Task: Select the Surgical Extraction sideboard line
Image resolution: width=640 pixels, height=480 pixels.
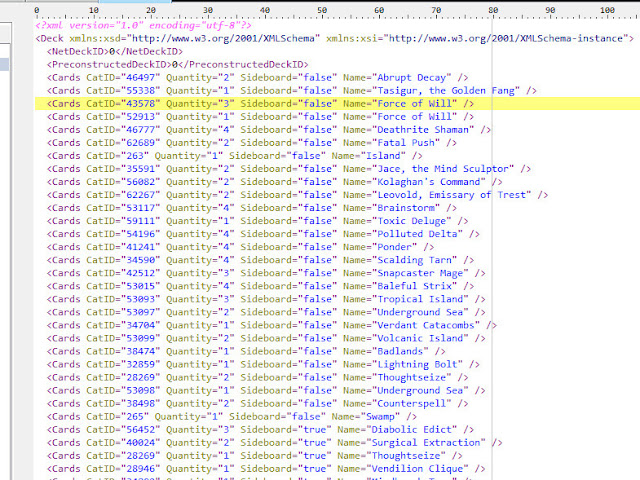Action: (x=274, y=443)
